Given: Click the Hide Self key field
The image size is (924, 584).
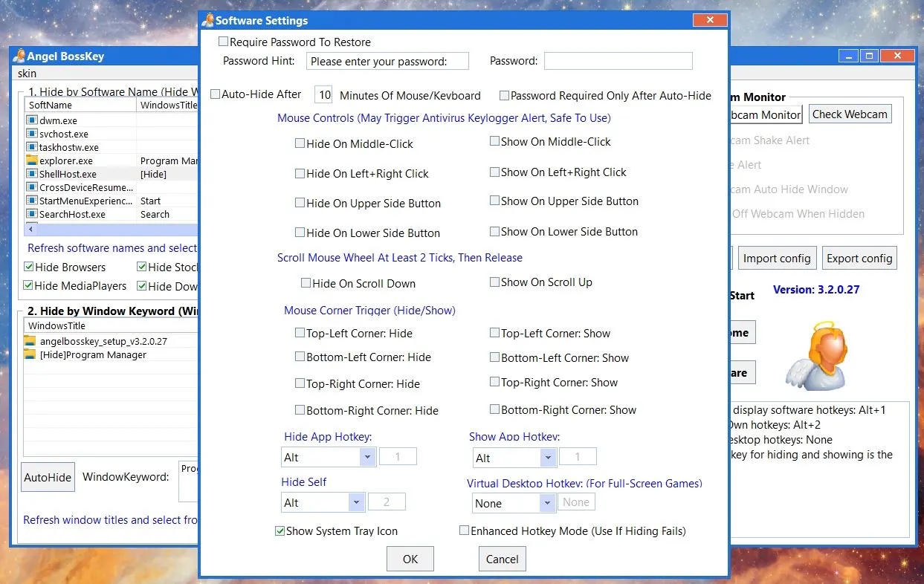Looking at the screenshot, I should pos(387,502).
